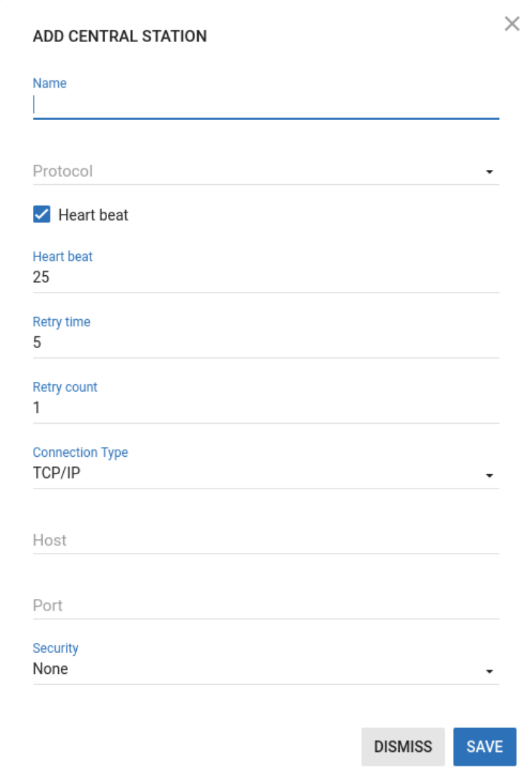
Task: Click the Heart beat check mark
Action: pos(42,214)
